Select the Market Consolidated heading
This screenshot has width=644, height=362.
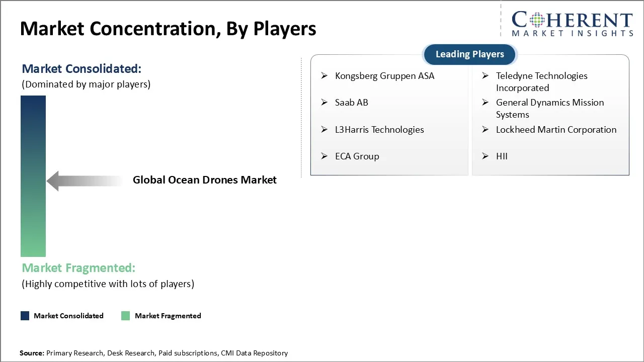[x=81, y=68]
